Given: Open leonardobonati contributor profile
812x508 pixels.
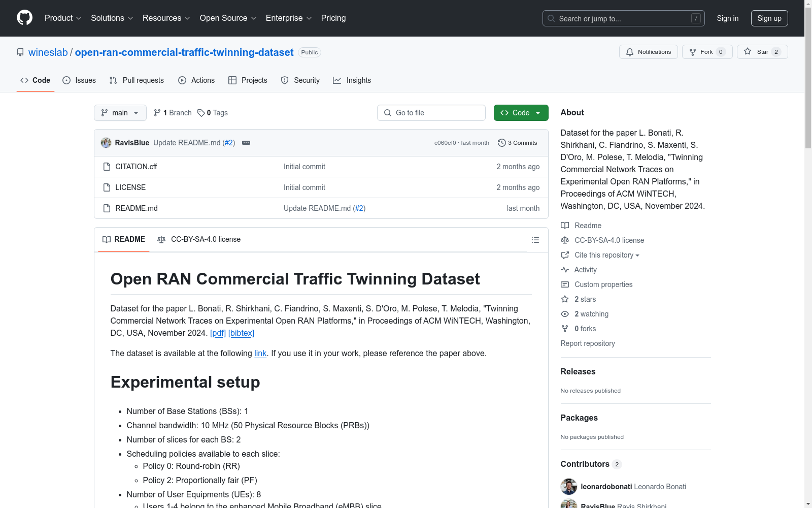Looking at the screenshot, I should 606,487.
